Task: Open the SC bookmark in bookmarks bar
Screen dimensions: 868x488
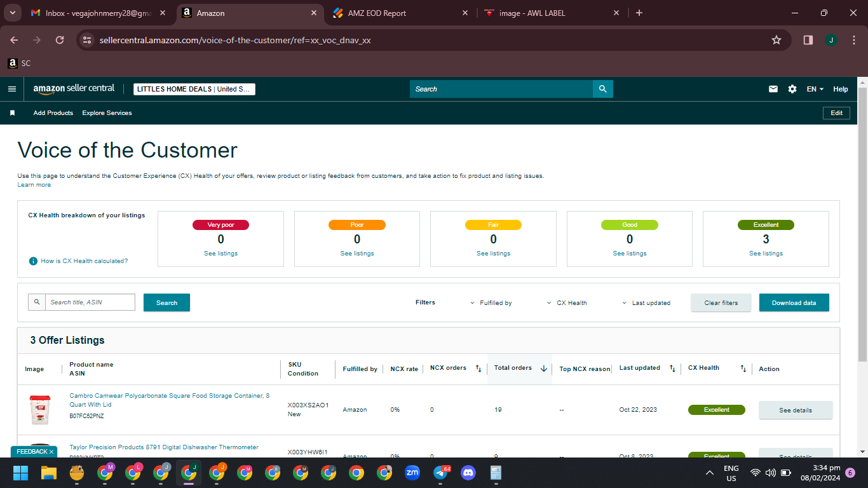Action: [19, 64]
